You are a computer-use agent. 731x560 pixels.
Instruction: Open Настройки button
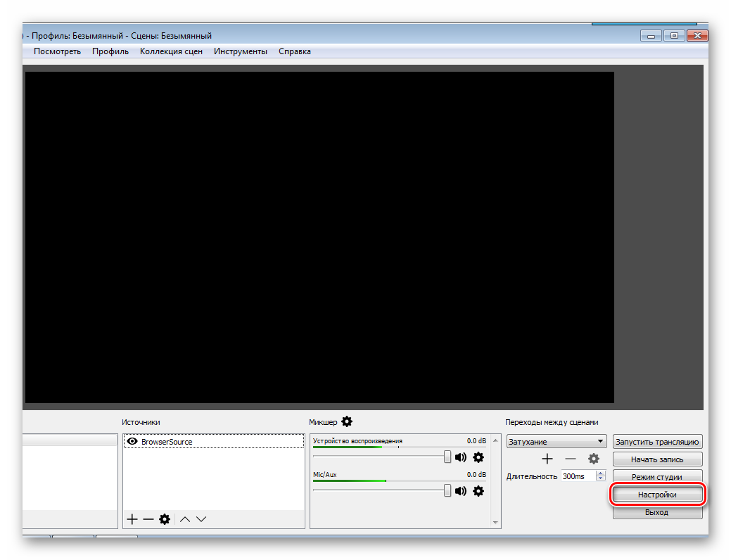coord(657,495)
